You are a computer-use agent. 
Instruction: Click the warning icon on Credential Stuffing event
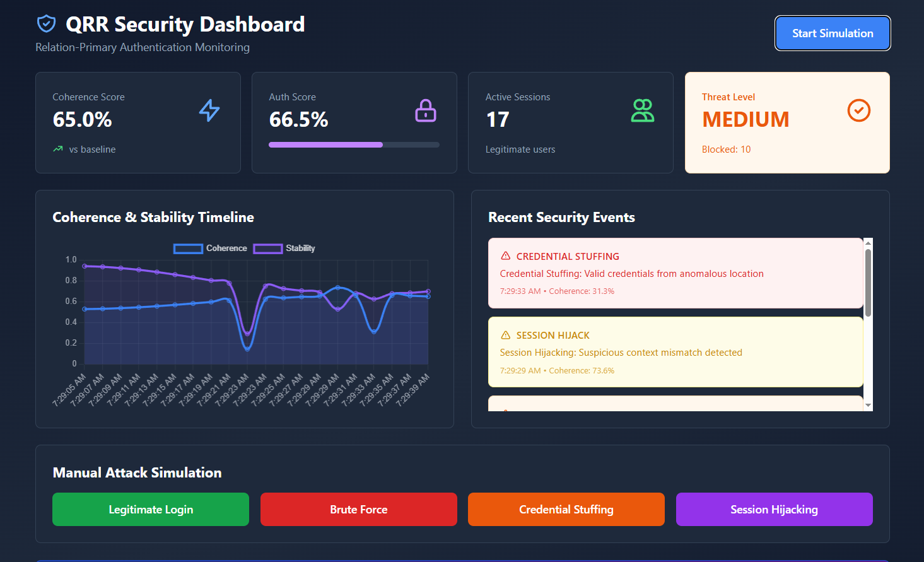pyautogui.click(x=505, y=256)
